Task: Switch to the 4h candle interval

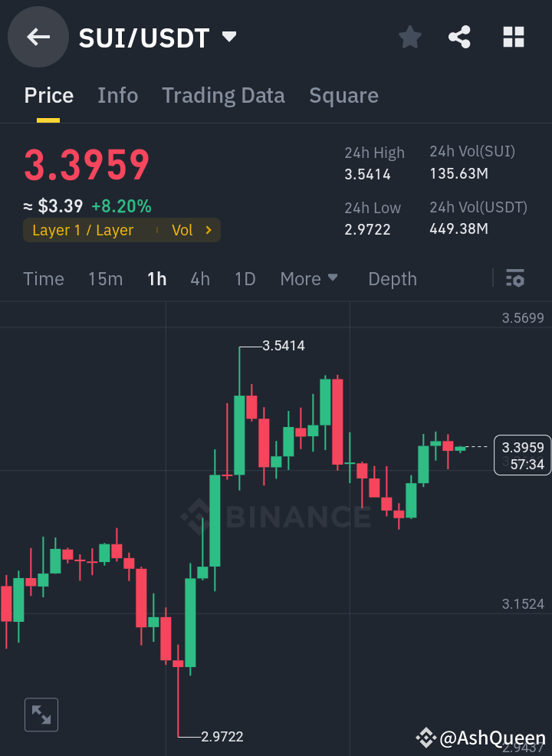Action: pos(200,279)
